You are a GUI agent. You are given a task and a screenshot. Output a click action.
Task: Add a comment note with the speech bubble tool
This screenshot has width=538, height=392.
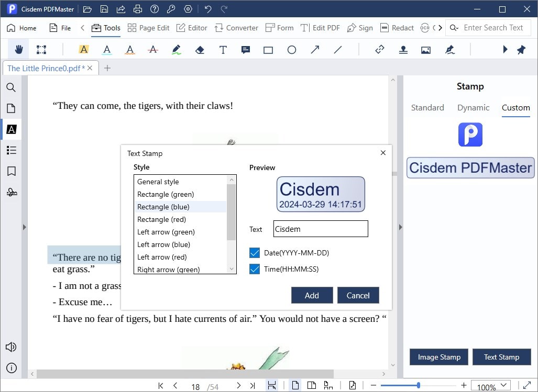[246, 50]
